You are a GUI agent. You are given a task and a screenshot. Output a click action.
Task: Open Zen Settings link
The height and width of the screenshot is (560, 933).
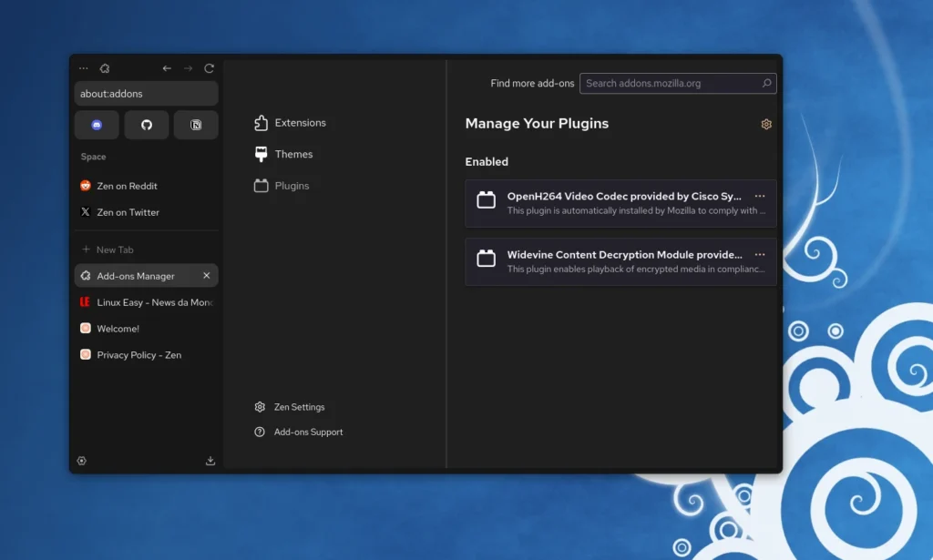pos(290,407)
